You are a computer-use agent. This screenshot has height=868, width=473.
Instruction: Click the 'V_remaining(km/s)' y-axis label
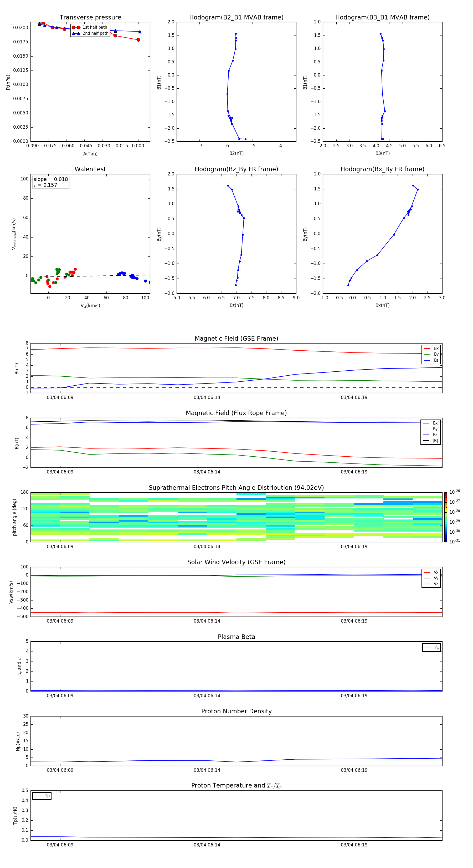point(14,234)
